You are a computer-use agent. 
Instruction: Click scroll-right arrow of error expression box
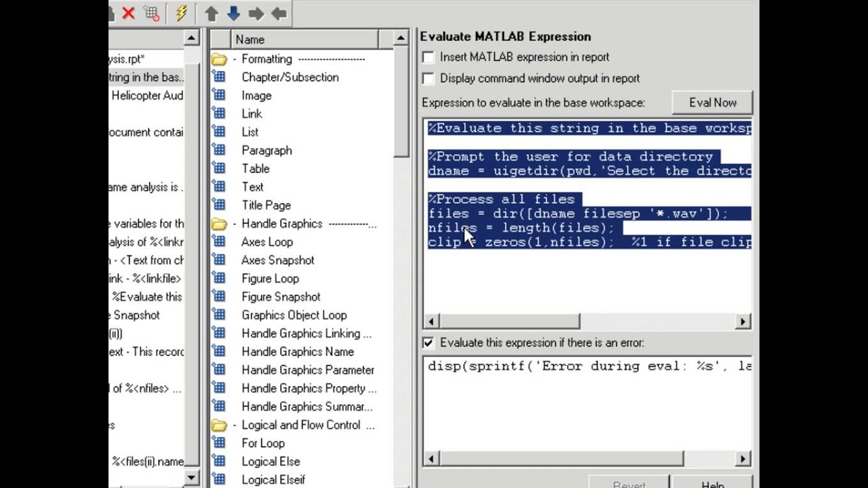pos(744,459)
